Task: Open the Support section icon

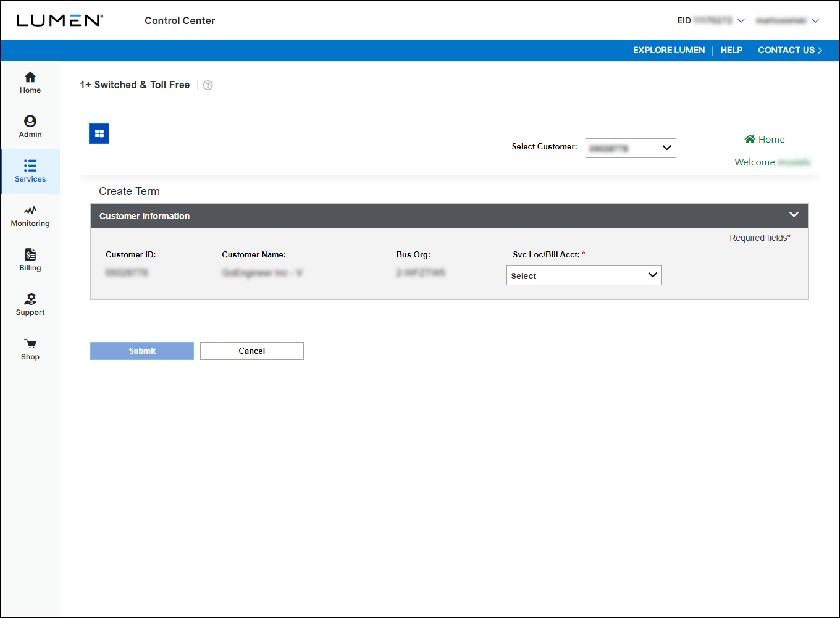Action: pos(30,299)
